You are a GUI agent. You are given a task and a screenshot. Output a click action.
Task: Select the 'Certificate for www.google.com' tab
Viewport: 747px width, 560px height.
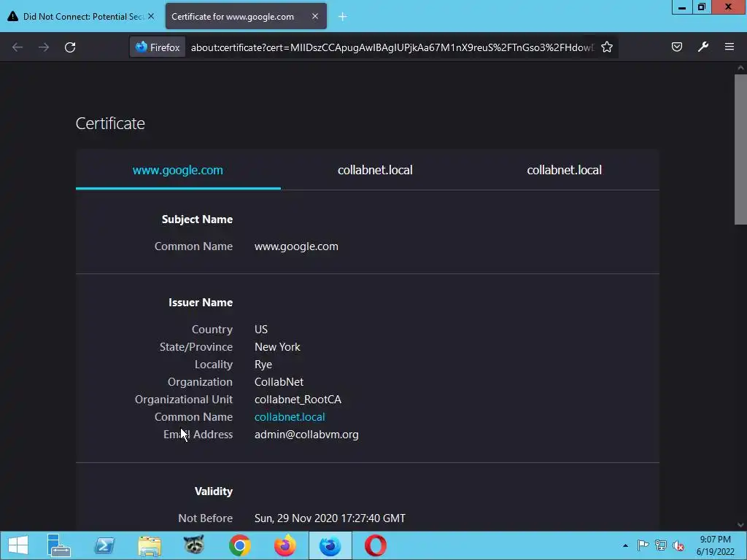coord(246,16)
